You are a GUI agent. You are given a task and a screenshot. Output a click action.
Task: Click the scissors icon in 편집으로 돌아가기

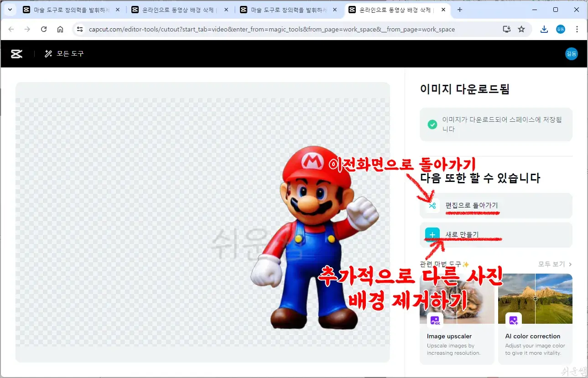pos(432,206)
